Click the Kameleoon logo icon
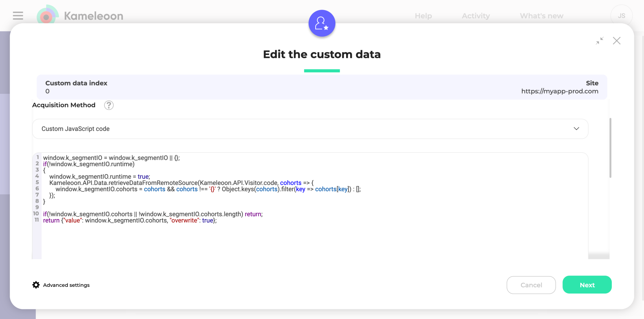The image size is (644, 319). coord(47,15)
